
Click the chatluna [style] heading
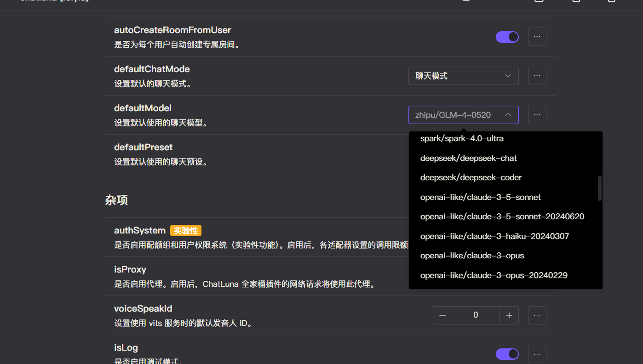[x=54, y=1]
